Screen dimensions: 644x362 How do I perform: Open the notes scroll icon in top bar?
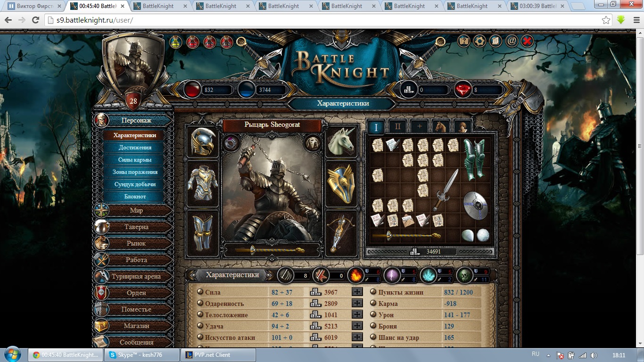495,41
